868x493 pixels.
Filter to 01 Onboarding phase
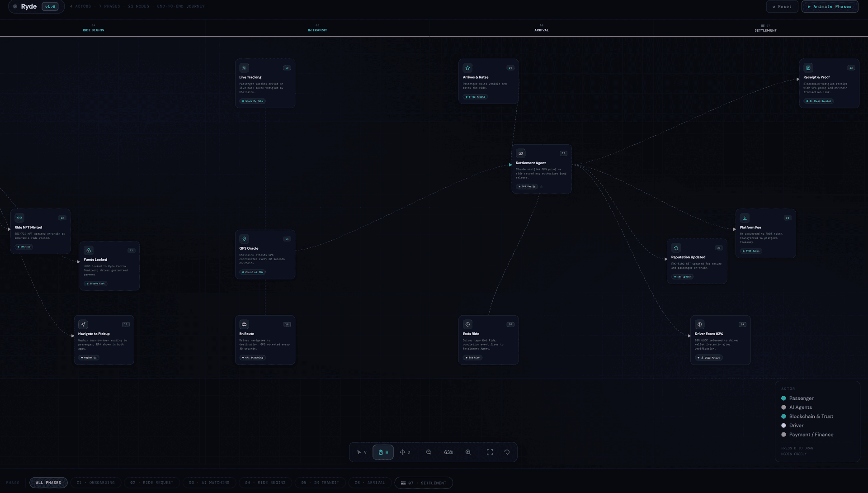(x=96, y=483)
